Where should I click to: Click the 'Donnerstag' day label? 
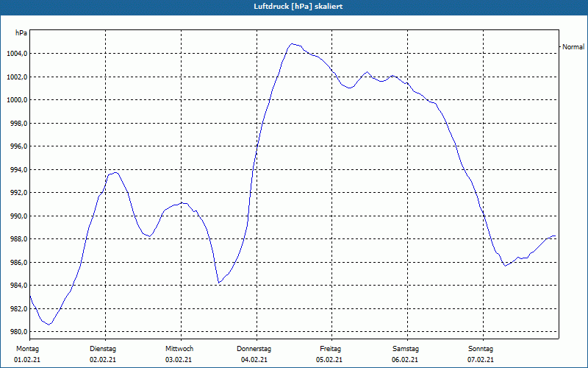254,349
